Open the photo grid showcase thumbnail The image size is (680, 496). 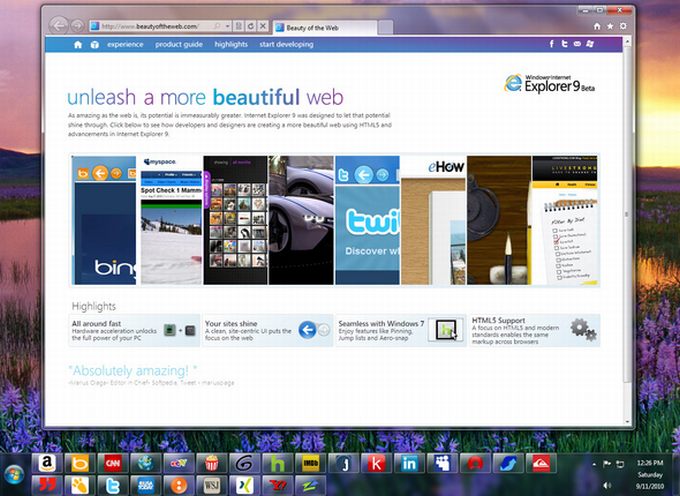[x=235, y=220]
